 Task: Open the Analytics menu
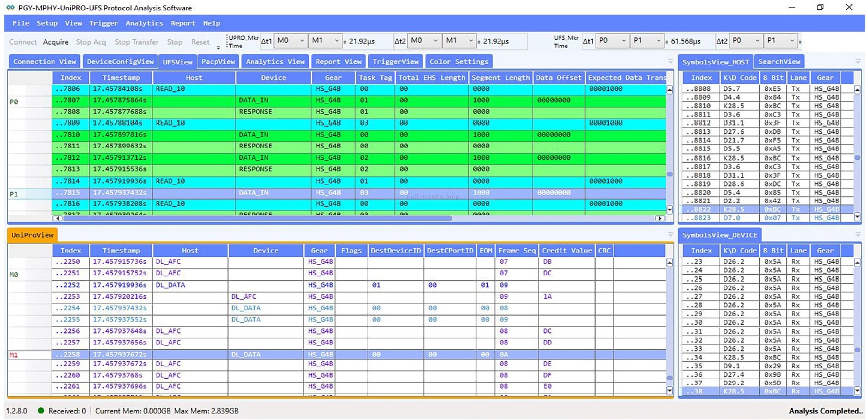coord(144,23)
